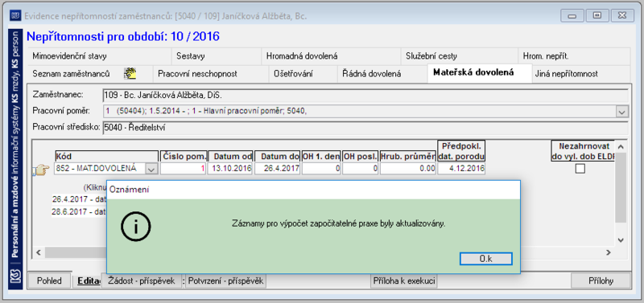The image size is (644, 303).
Task: Click the OH posl. value field
Action: coord(361,169)
